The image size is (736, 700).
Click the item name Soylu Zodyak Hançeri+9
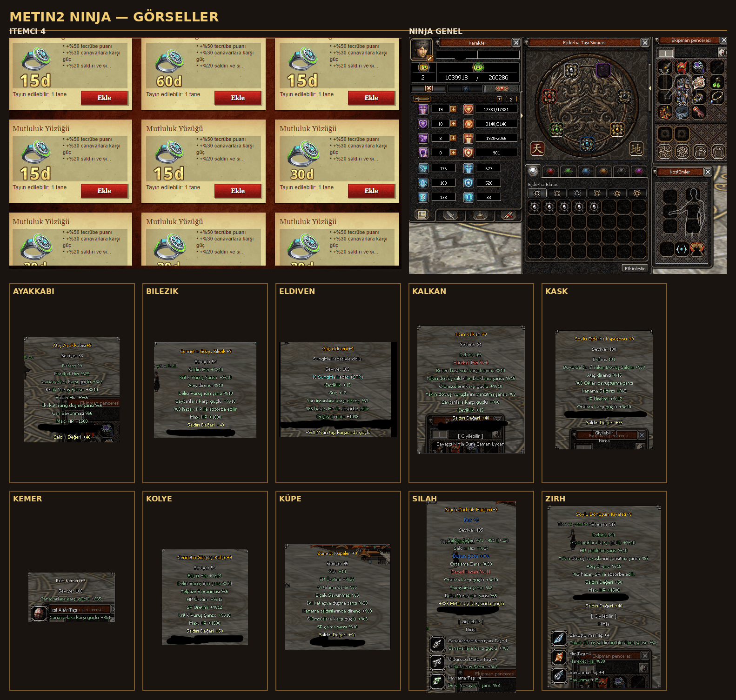coord(471,510)
